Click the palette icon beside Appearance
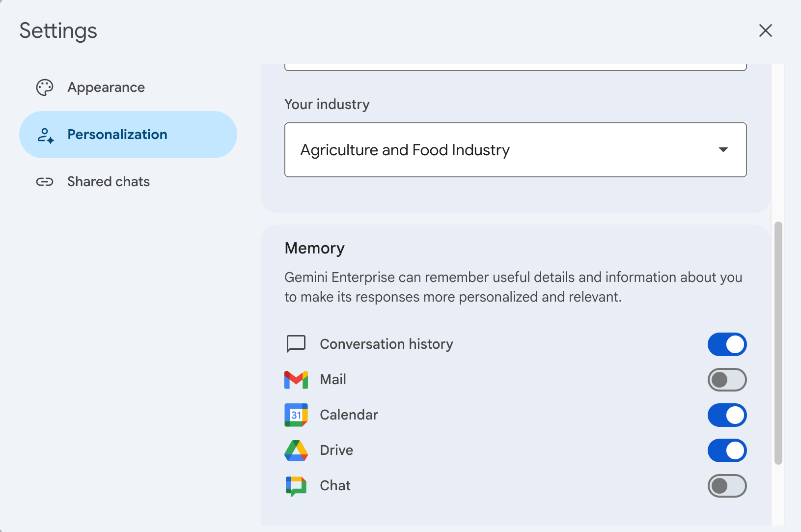 click(45, 87)
